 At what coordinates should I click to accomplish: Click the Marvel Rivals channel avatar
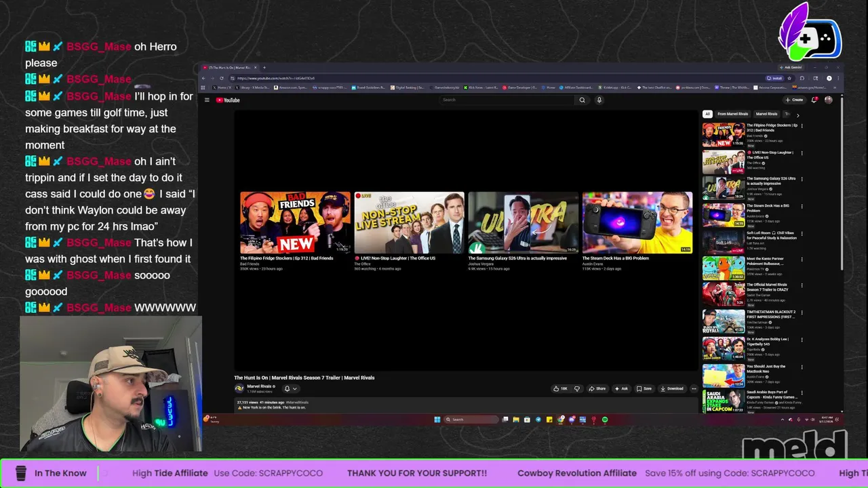(239, 388)
